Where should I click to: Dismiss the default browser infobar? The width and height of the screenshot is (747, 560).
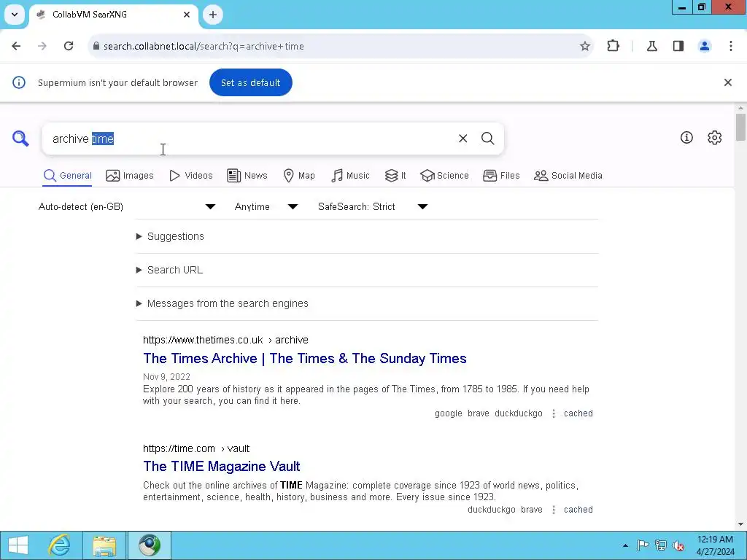(727, 82)
